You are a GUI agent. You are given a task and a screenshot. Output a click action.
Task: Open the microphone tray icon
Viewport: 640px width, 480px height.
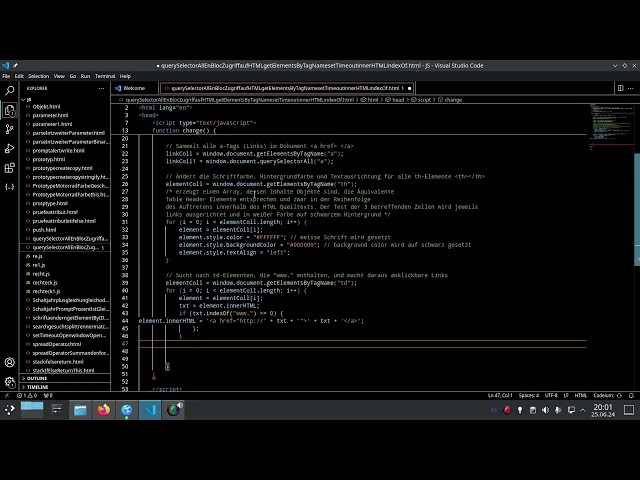(558, 410)
